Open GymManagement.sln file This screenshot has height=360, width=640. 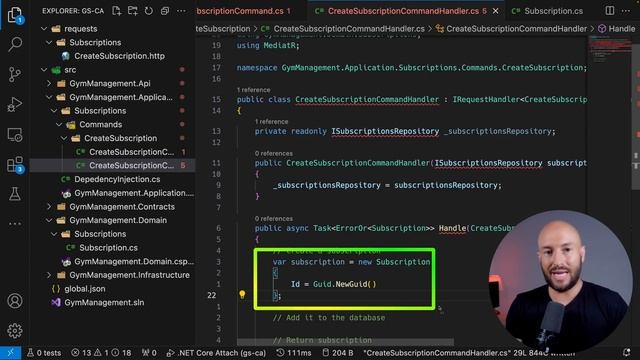pyautogui.click(x=104, y=302)
